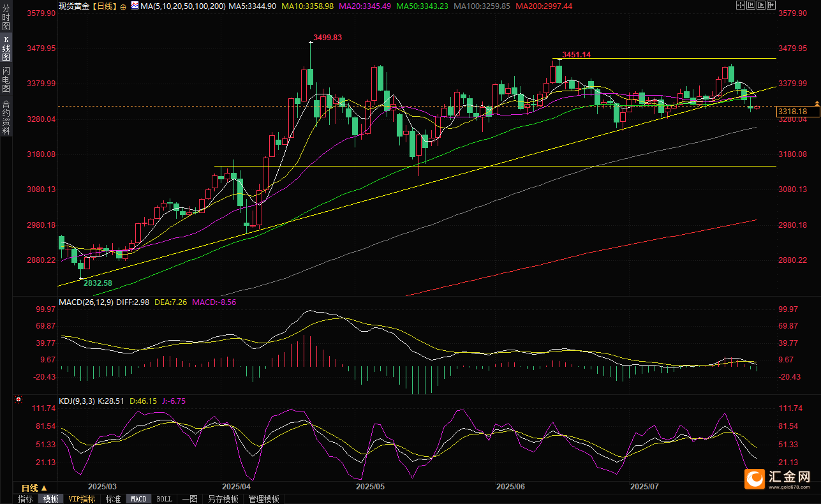Click the 一图 layout button
Image resolution: width=821 pixels, height=504 pixels.
(189, 499)
